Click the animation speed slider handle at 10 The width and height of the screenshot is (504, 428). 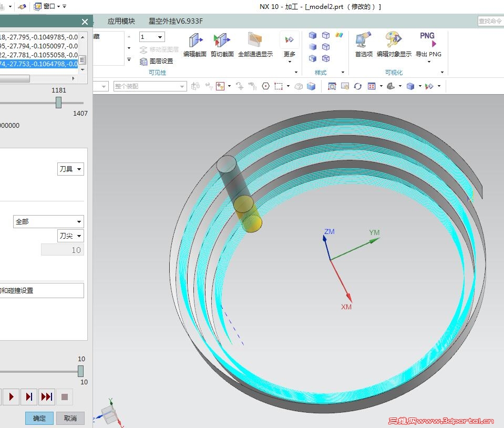(x=81, y=371)
